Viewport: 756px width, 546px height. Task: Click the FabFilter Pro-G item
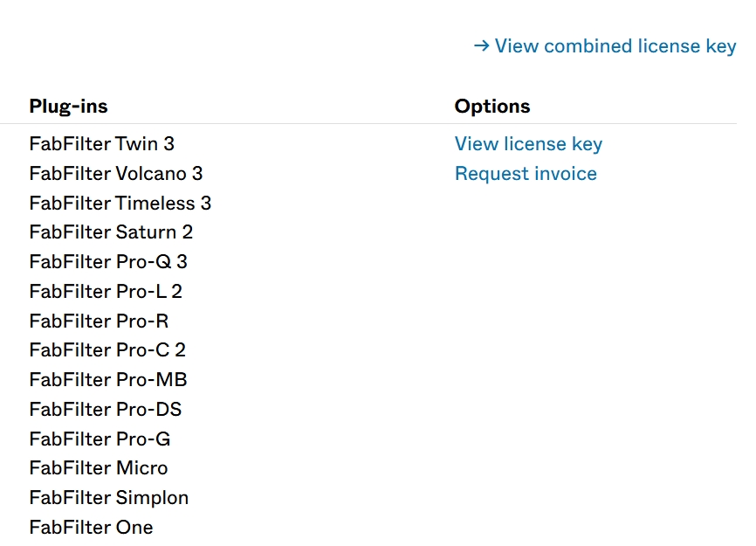pos(100,439)
